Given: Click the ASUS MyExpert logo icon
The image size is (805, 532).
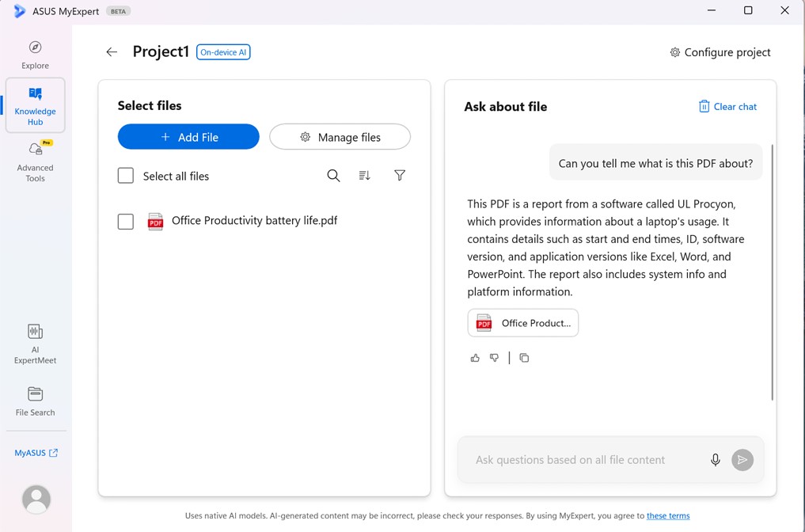Looking at the screenshot, I should [19, 11].
